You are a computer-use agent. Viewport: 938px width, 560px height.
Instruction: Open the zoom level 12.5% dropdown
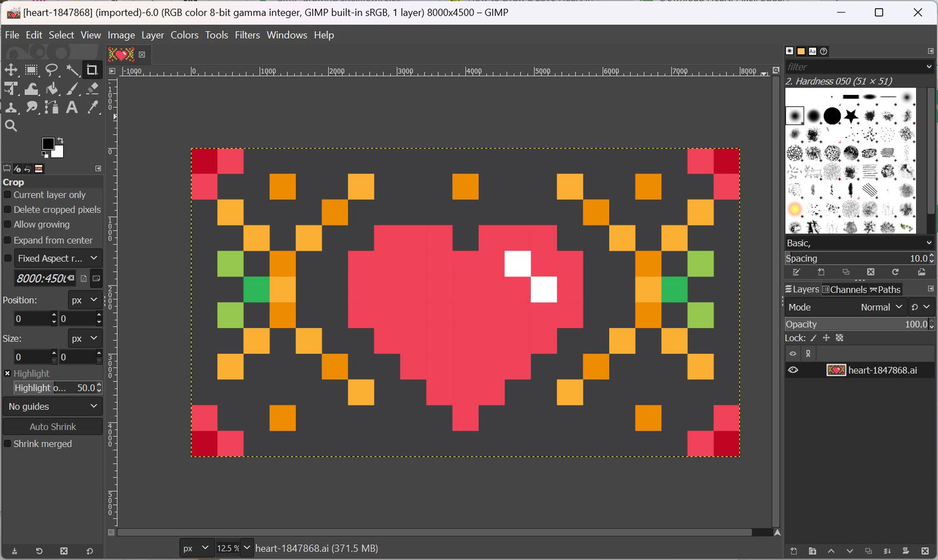tap(246, 548)
